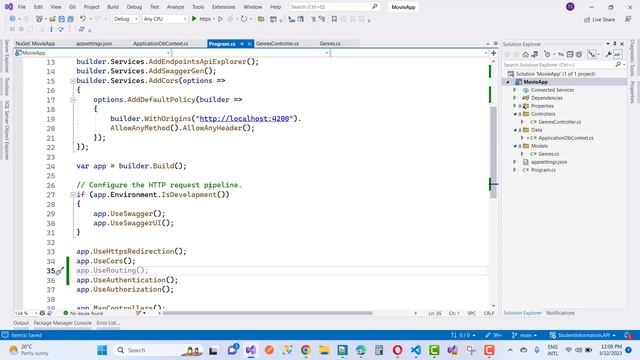
Task: Click the search icon in Visual Studio title bar
Action: point(375,7)
